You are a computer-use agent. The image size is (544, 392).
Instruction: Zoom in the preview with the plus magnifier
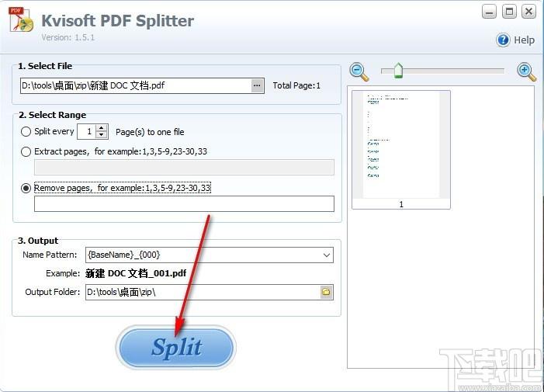pyautogui.click(x=527, y=72)
